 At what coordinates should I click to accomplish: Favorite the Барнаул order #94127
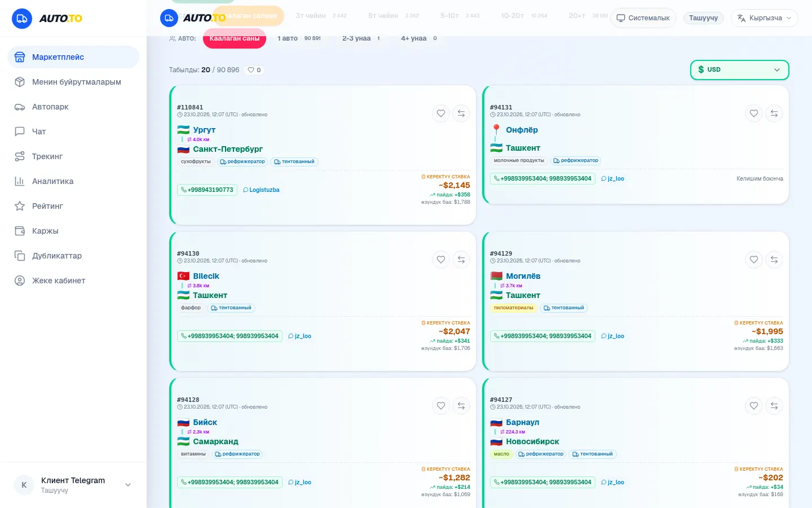coord(754,406)
